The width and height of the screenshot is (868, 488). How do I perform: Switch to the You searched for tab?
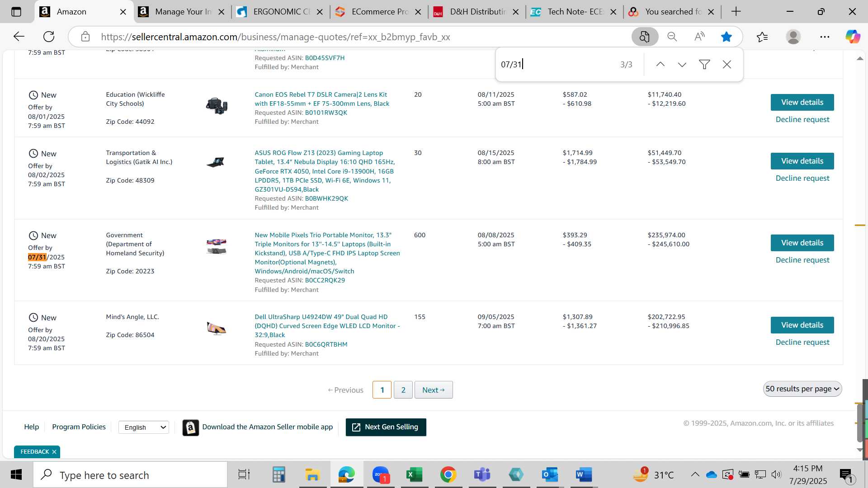pos(672,12)
